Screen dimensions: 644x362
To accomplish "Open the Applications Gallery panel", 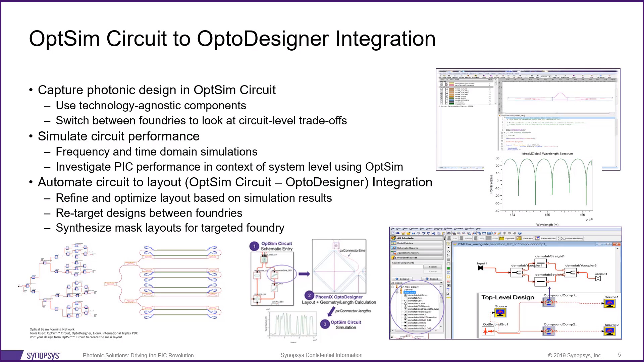I will point(417,253).
